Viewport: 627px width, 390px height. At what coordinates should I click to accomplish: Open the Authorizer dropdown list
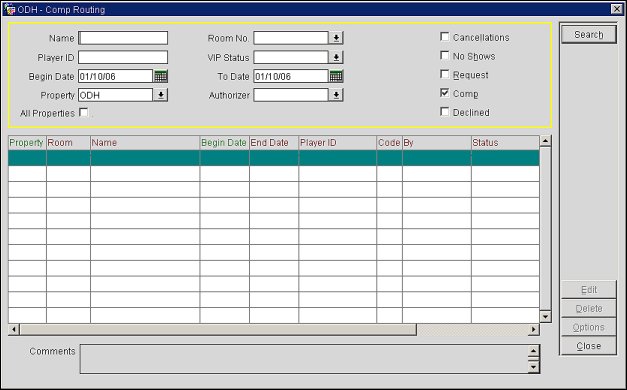pyautogui.click(x=336, y=95)
